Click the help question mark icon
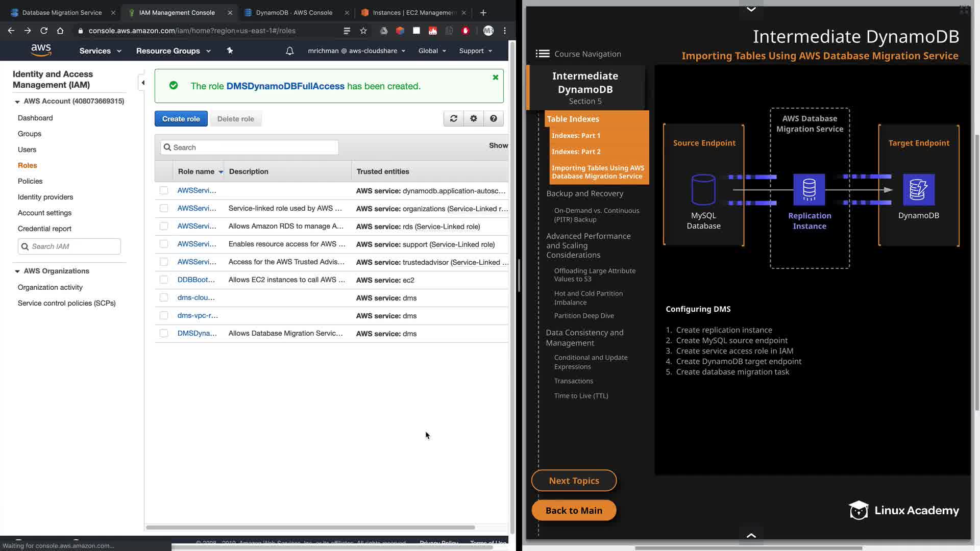 pos(493,118)
